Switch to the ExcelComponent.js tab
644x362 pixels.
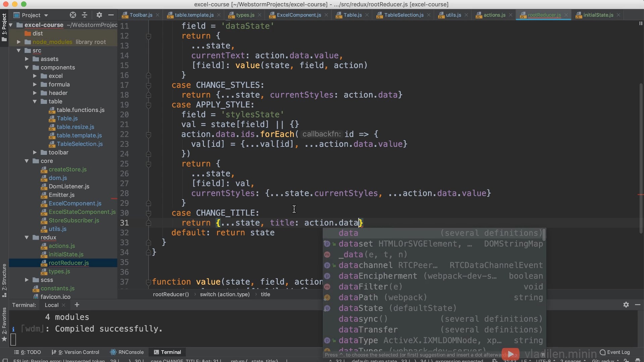pyautogui.click(x=299, y=15)
